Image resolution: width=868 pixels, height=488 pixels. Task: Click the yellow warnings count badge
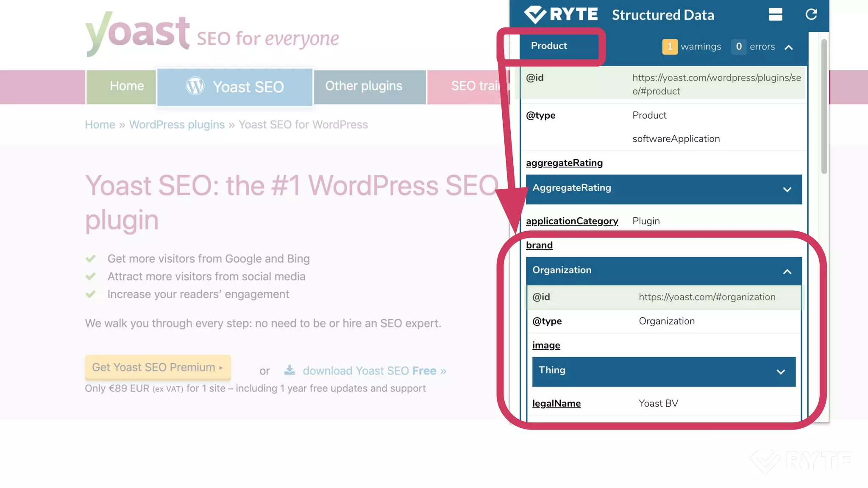pyautogui.click(x=670, y=47)
